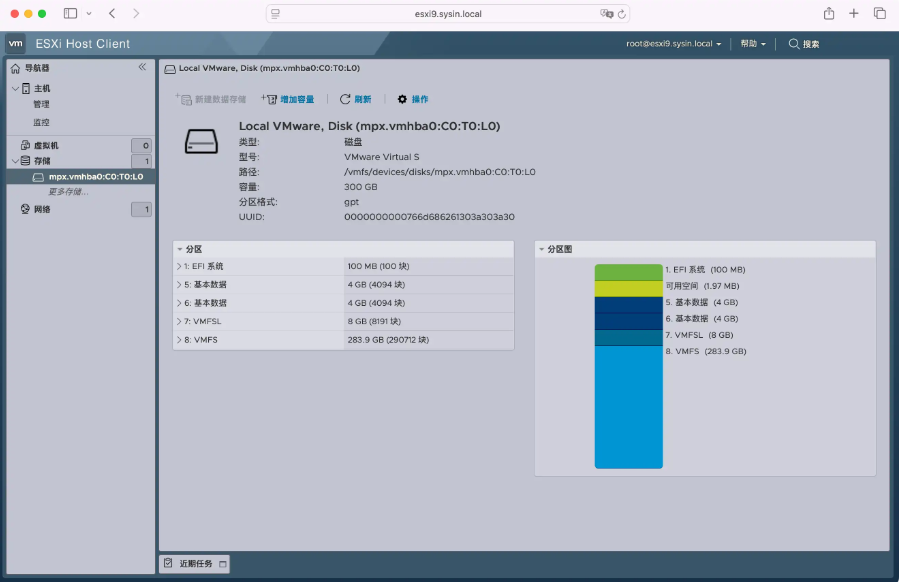This screenshot has height=582, width=899.
Task: Expand partition 5: 基本数据 row
Action: (x=179, y=284)
